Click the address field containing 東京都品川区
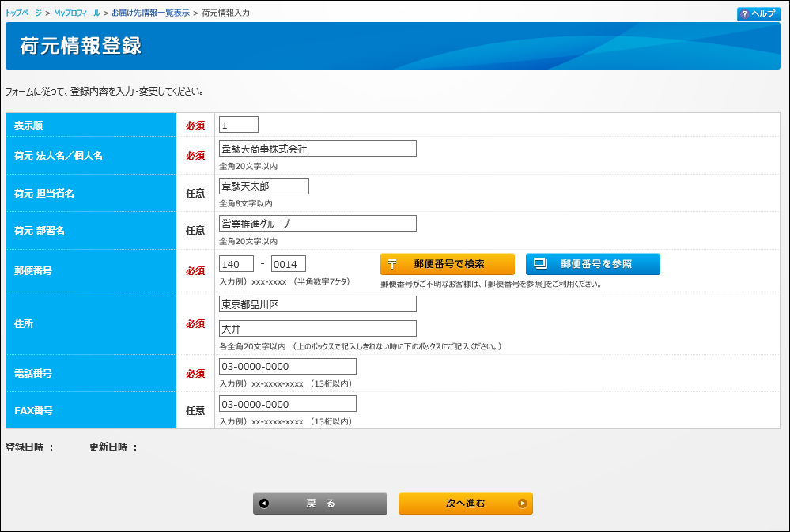Screen dimensions: 790x532 317,304
